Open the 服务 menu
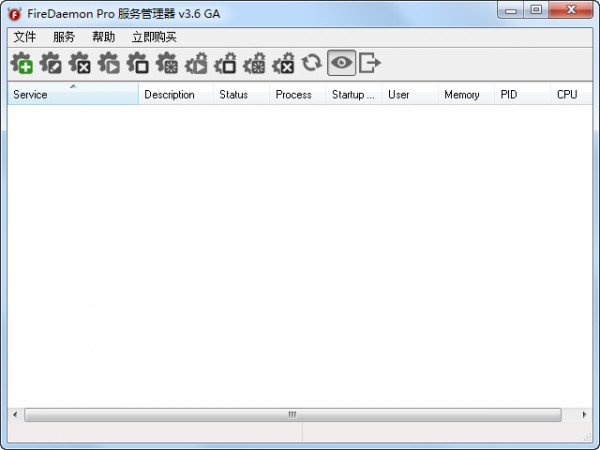 (64, 37)
